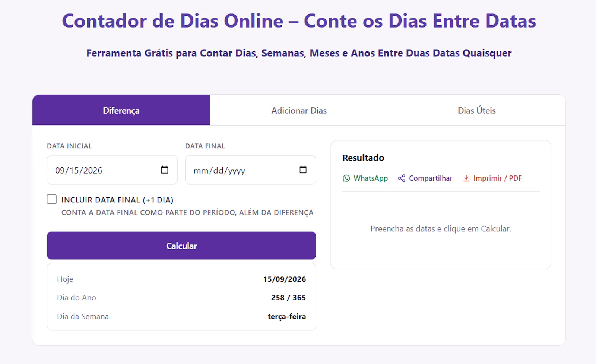
Task: Click the Hoje row label
Action: 65,279
